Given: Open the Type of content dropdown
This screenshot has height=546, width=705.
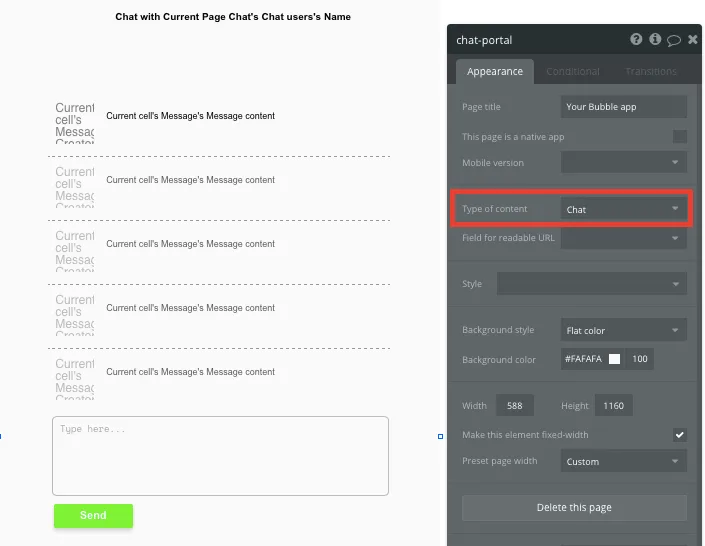Looking at the screenshot, I should click(x=623, y=209).
